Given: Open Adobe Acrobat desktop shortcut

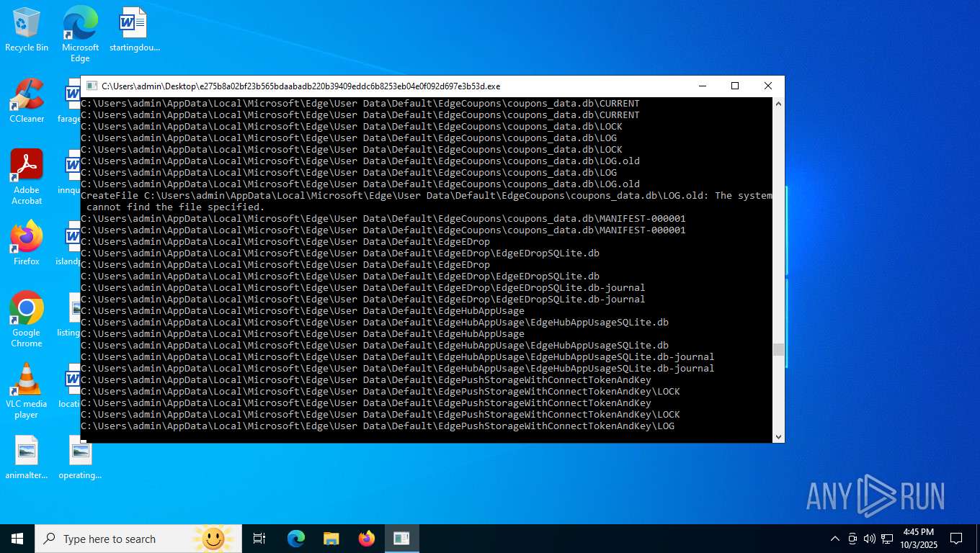Looking at the screenshot, I should [x=27, y=177].
